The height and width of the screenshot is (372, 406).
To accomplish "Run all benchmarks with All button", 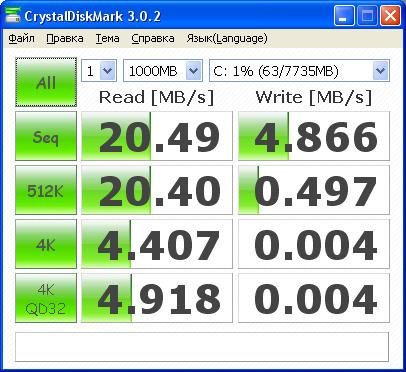I will [x=46, y=82].
